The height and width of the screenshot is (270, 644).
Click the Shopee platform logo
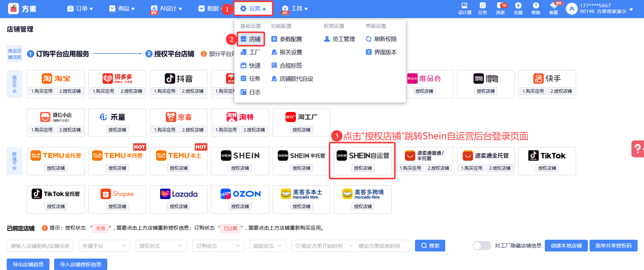pos(117,194)
